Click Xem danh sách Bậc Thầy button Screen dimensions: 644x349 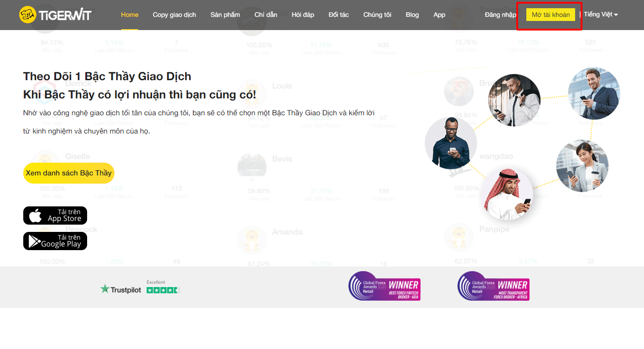68,173
